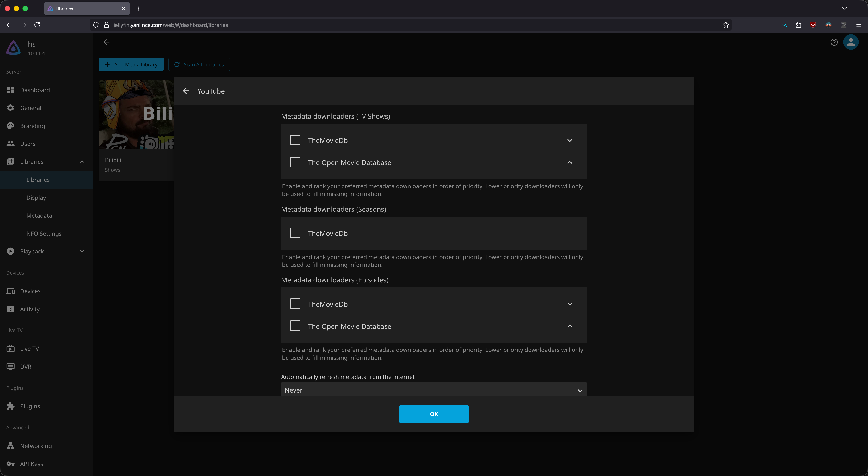The width and height of the screenshot is (868, 476).
Task: Click Scan All Libraries button
Action: (x=199, y=64)
